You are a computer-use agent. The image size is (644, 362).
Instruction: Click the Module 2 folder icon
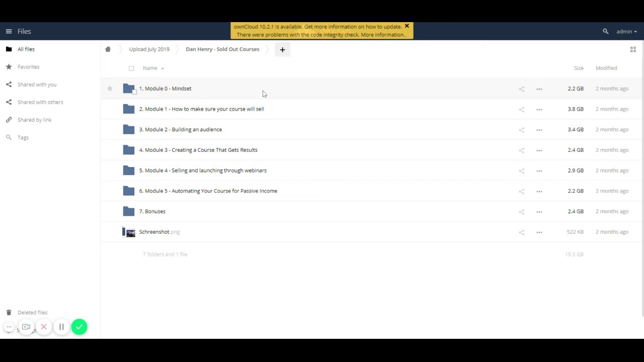129,130
